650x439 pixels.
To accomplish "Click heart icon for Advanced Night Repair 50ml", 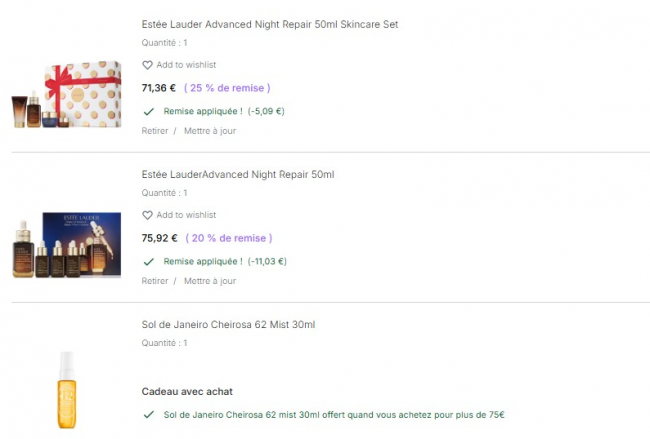I will pyautogui.click(x=147, y=215).
